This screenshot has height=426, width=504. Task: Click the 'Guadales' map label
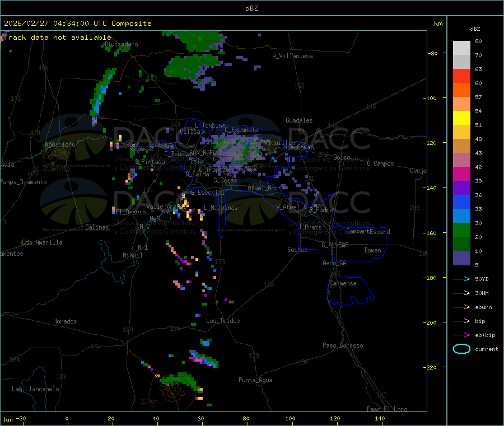point(299,120)
